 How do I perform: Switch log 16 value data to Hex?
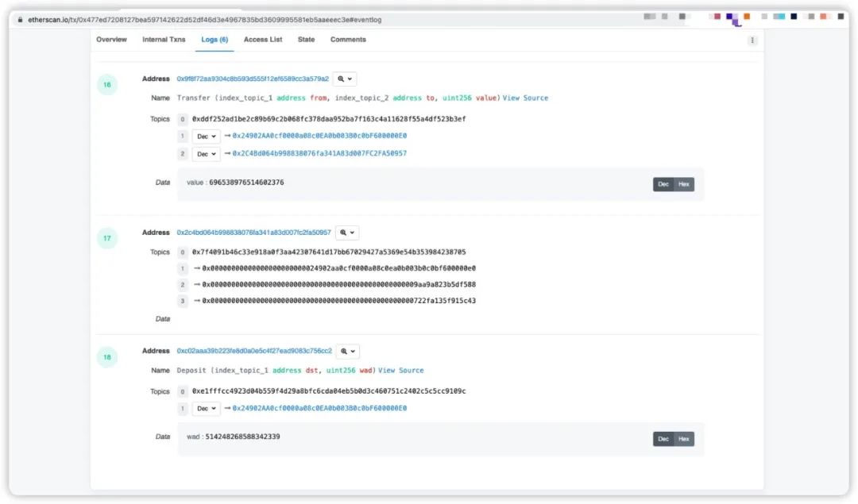[684, 184]
